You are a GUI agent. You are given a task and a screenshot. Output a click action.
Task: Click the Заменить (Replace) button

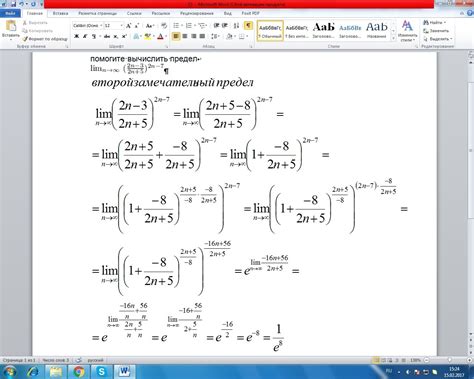point(436,31)
